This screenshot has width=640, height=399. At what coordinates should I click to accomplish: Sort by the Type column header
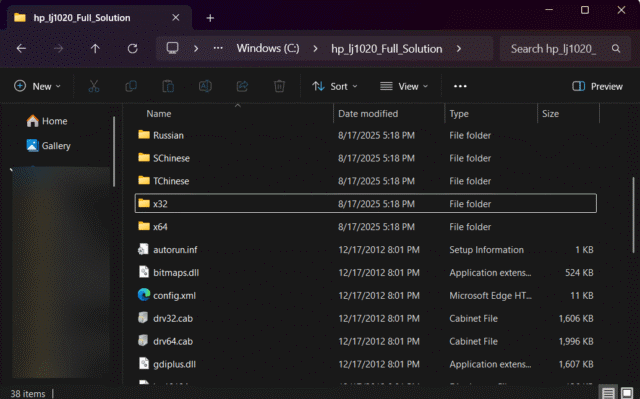tap(459, 113)
